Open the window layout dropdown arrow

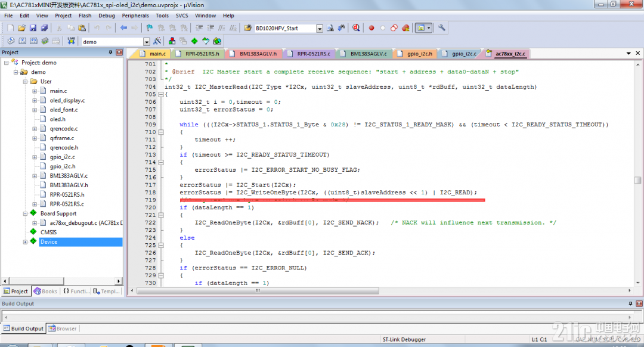(429, 28)
